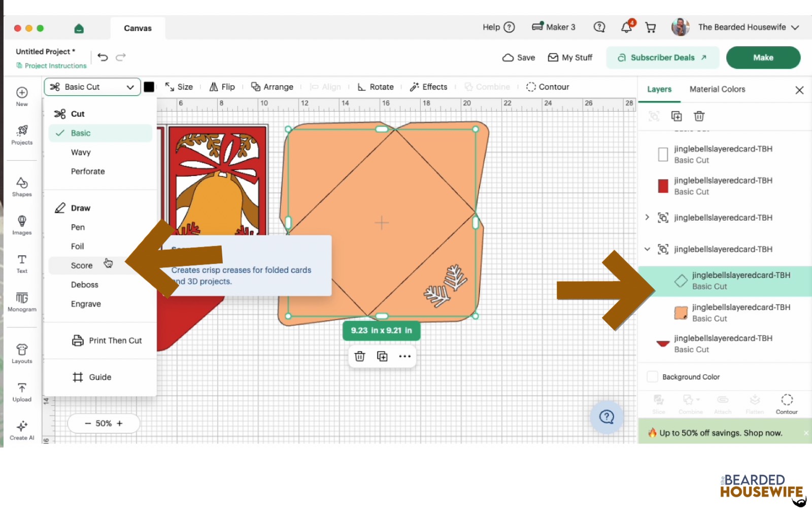
Task: Click the undo arrow icon
Action: point(103,57)
